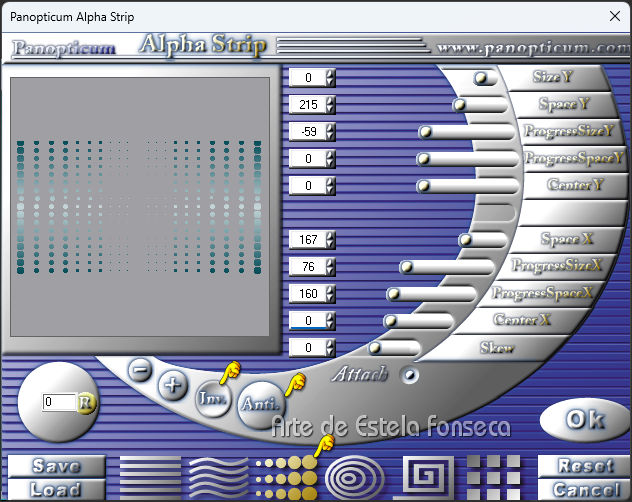The width and height of the screenshot is (632, 502).
Task: Click the random seed field beside R
Action: pos(60,402)
